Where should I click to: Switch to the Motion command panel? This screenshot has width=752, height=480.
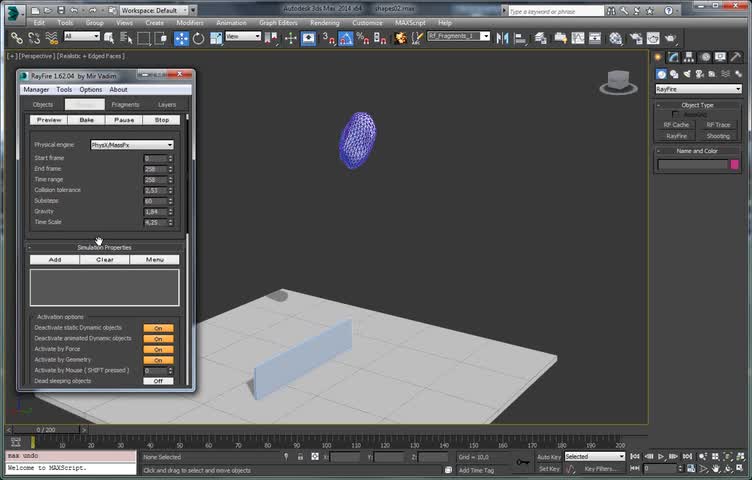705,57
